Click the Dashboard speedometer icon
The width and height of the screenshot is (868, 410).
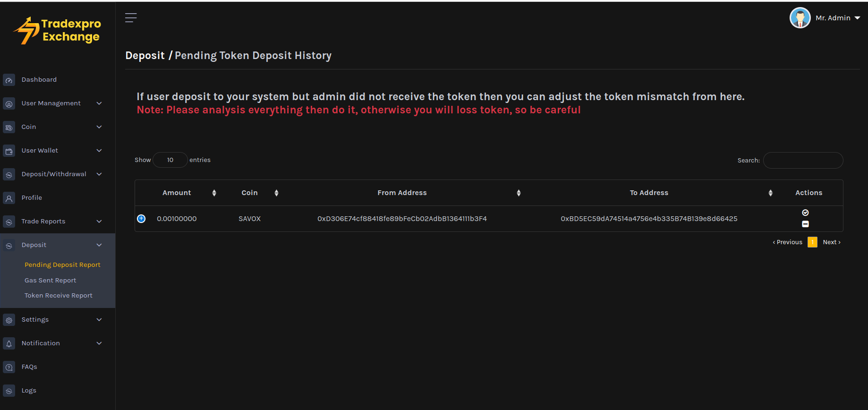[x=9, y=80]
